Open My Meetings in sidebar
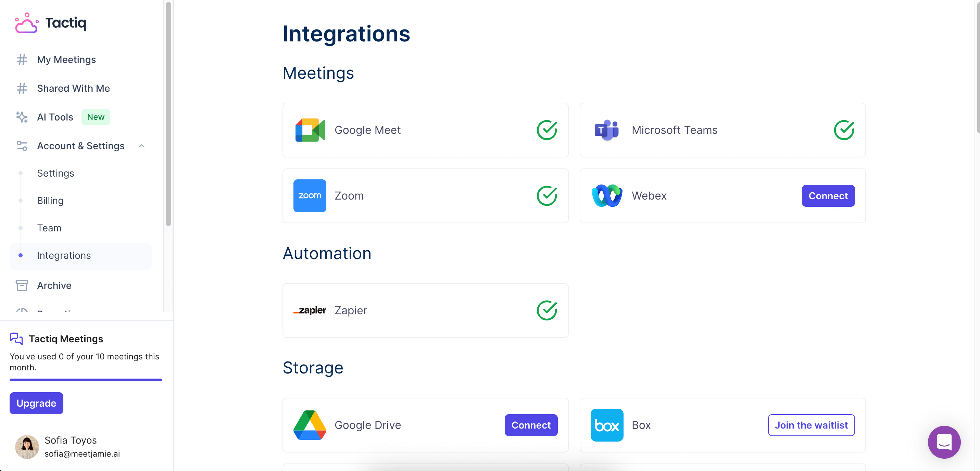 coord(66,60)
